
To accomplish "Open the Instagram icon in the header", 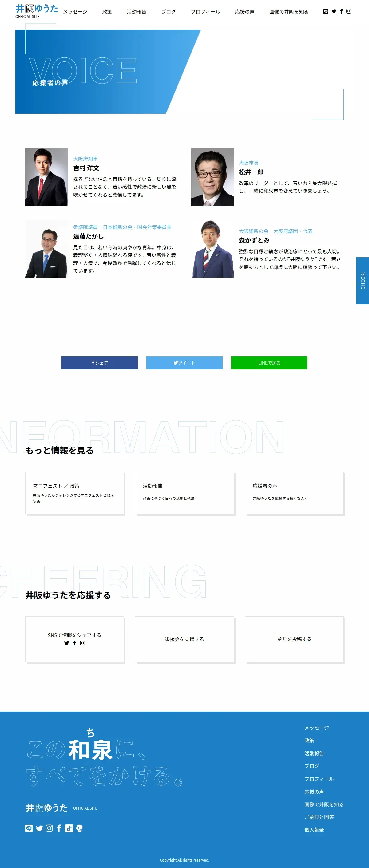I will click(349, 11).
